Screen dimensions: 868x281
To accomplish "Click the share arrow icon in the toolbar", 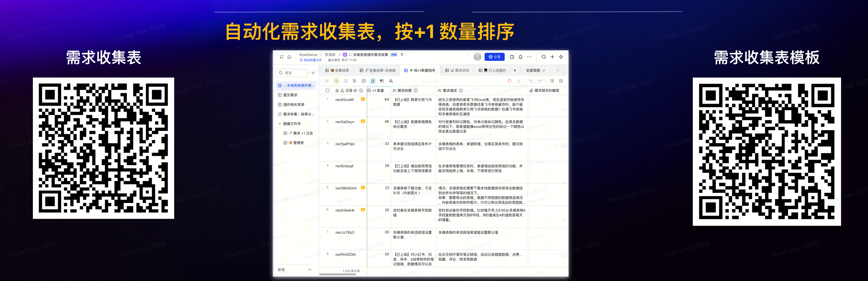I will (x=519, y=81).
